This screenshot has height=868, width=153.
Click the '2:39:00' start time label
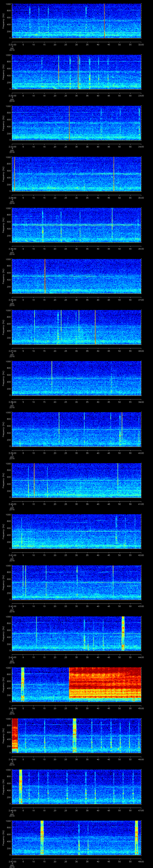(12, 453)
